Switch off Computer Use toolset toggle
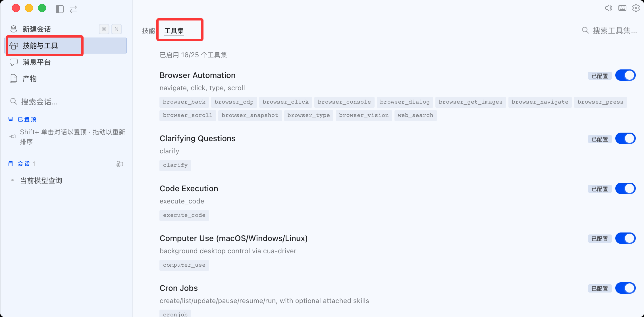 coord(625,238)
